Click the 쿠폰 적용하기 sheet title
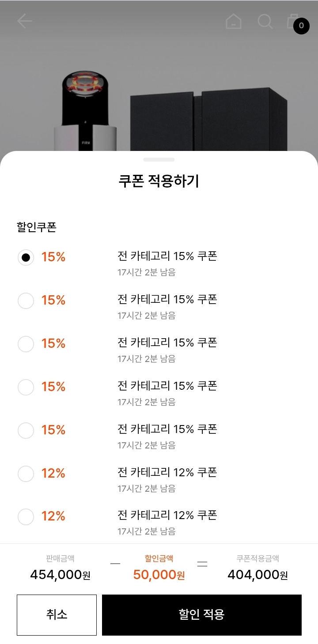This screenshot has height=644, width=318. coord(159,181)
